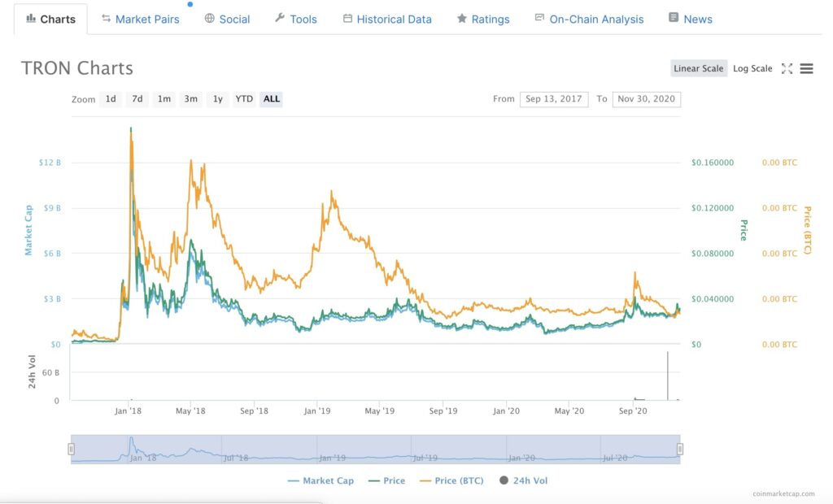This screenshot has width=833, height=504.
Task: Grab the left navigator range handle
Action: [x=72, y=450]
